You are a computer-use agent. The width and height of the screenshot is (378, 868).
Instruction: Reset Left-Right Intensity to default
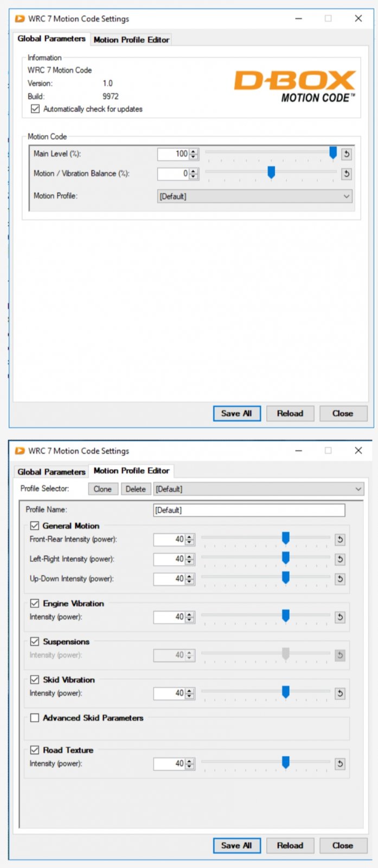(339, 559)
